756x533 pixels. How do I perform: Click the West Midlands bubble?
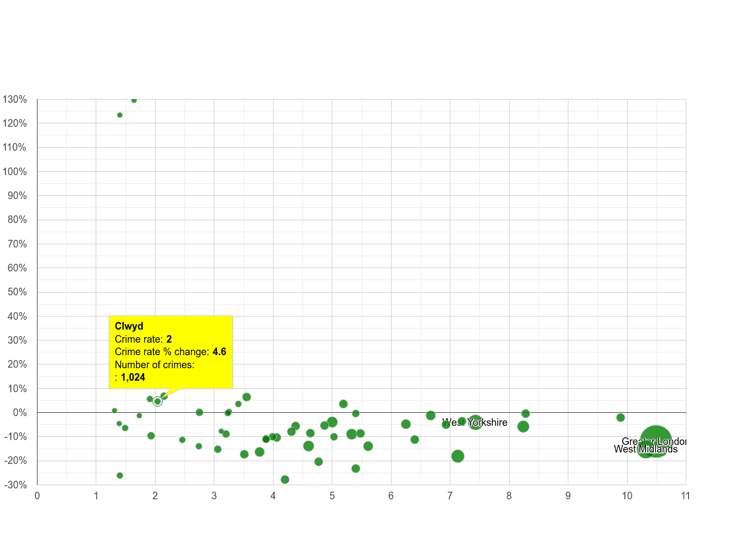click(x=645, y=449)
